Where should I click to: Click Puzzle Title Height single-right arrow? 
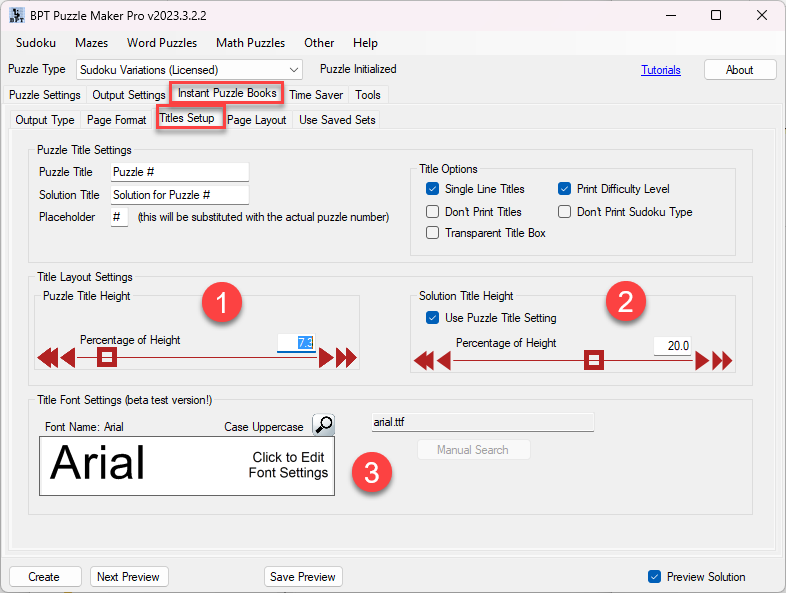click(326, 358)
